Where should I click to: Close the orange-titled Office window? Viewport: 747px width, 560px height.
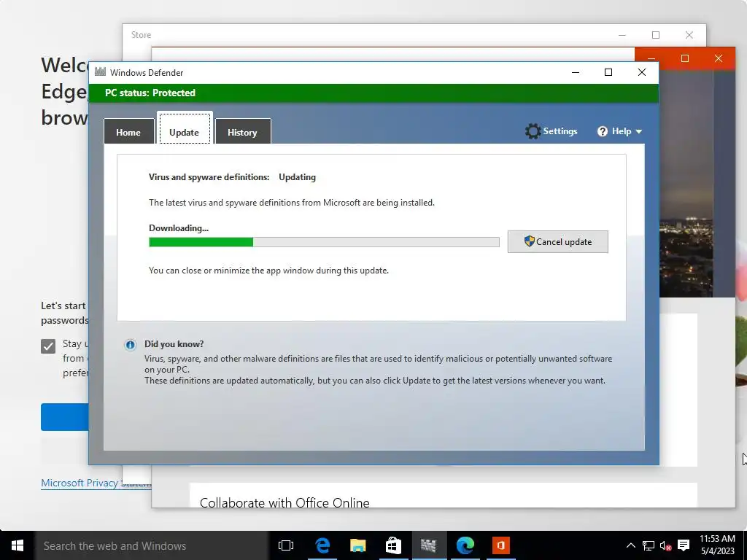(719, 58)
